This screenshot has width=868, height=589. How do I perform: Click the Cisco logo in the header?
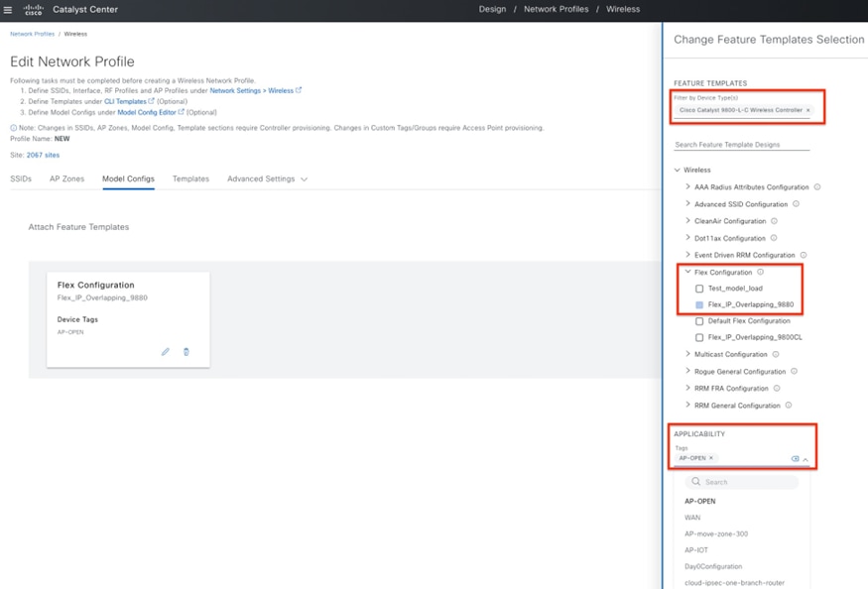coord(33,9)
